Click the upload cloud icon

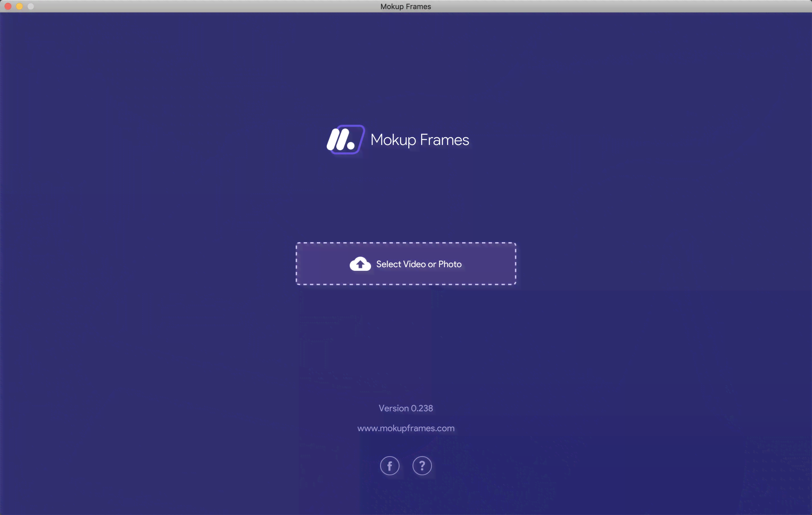[x=360, y=264]
